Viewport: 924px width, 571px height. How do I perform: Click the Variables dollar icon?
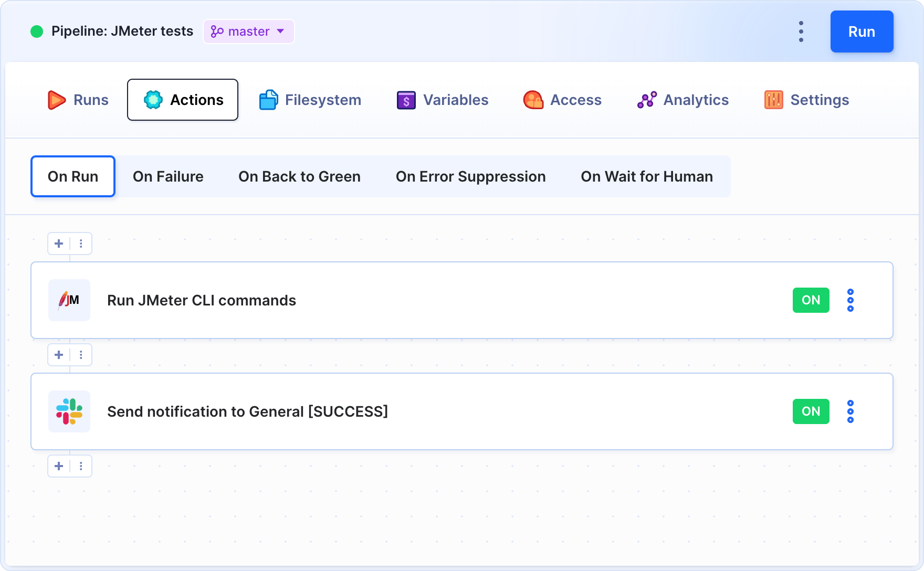click(x=406, y=100)
